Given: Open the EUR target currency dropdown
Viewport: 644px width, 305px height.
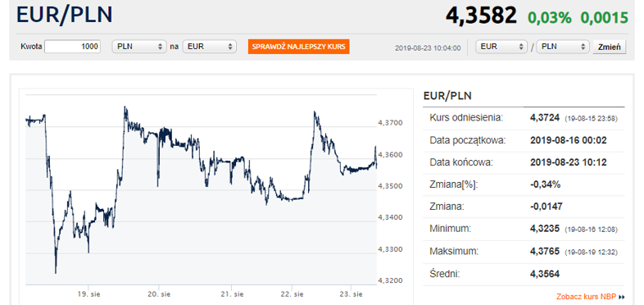Looking at the screenshot, I should tap(210, 47).
